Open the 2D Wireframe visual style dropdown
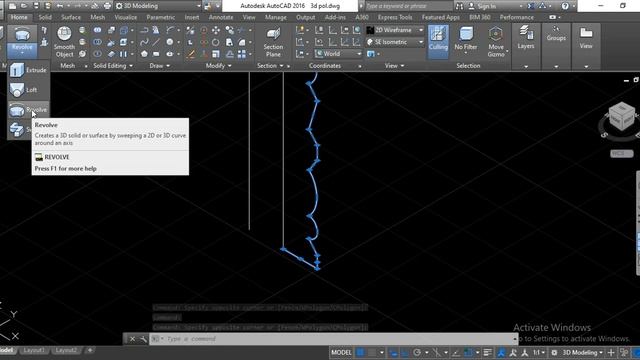The height and width of the screenshot is (360, 640). tap(395, 30)
